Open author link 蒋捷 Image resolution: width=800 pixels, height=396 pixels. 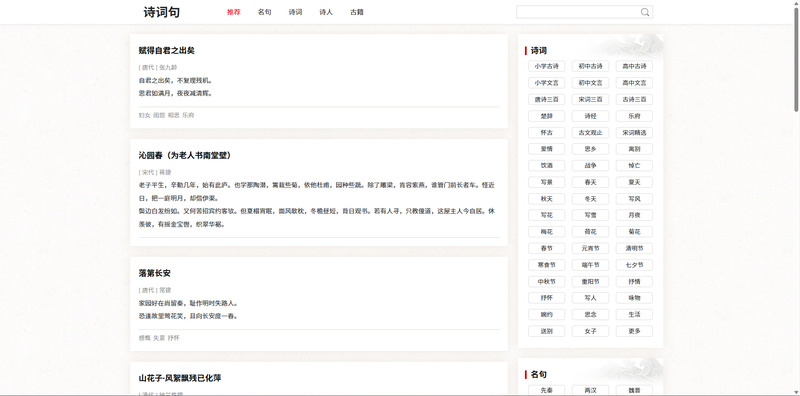165,172
